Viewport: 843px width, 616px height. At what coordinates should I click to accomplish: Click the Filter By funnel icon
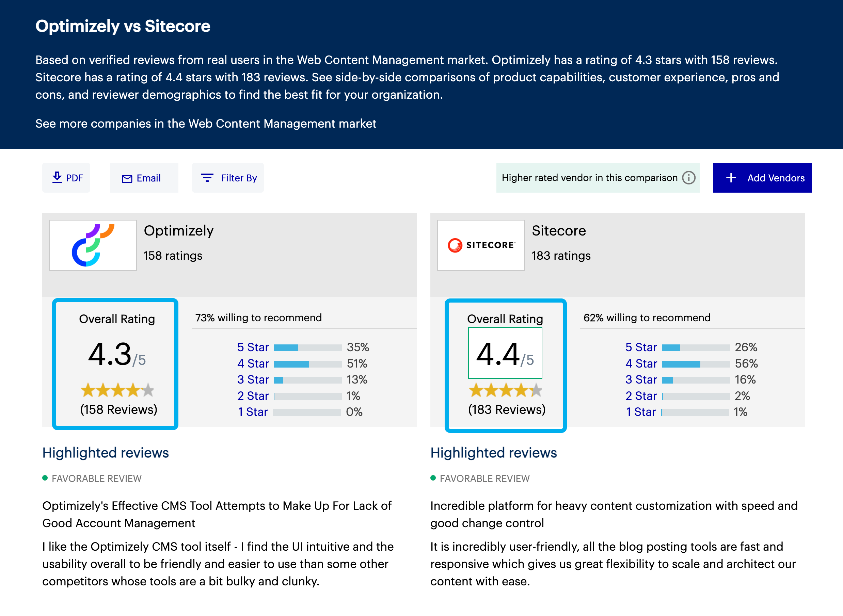pos(207,178)
